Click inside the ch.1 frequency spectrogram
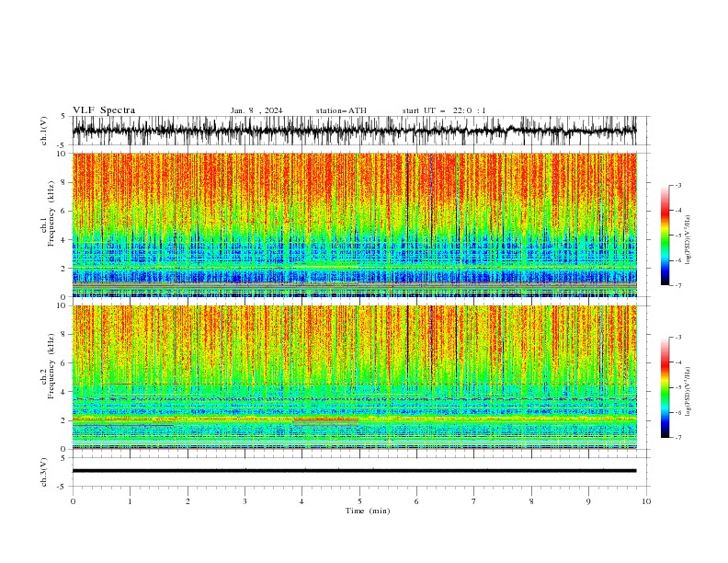The height and width of the screenshot is (563, 728). (x=354, y=224)
